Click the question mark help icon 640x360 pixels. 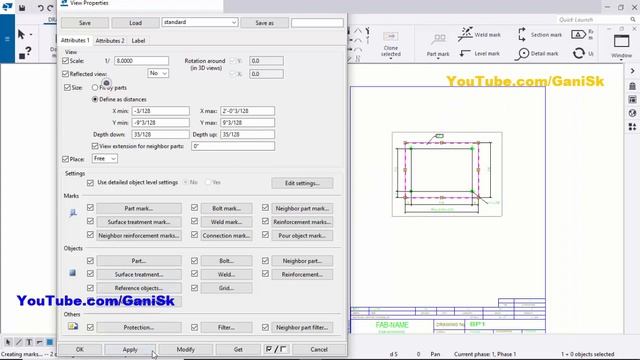pyautogui.click(x=25, y=53)
